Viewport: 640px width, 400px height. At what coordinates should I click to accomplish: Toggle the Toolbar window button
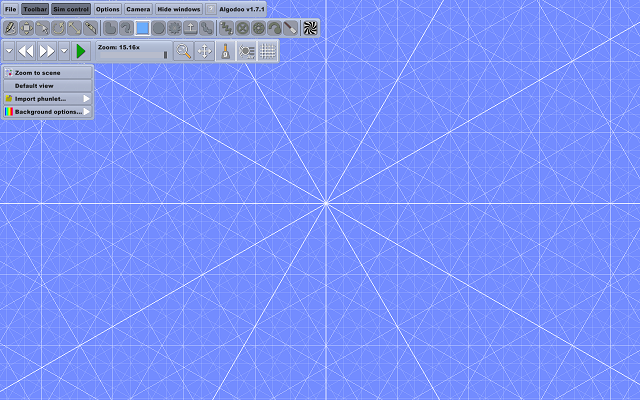point(35,9)
